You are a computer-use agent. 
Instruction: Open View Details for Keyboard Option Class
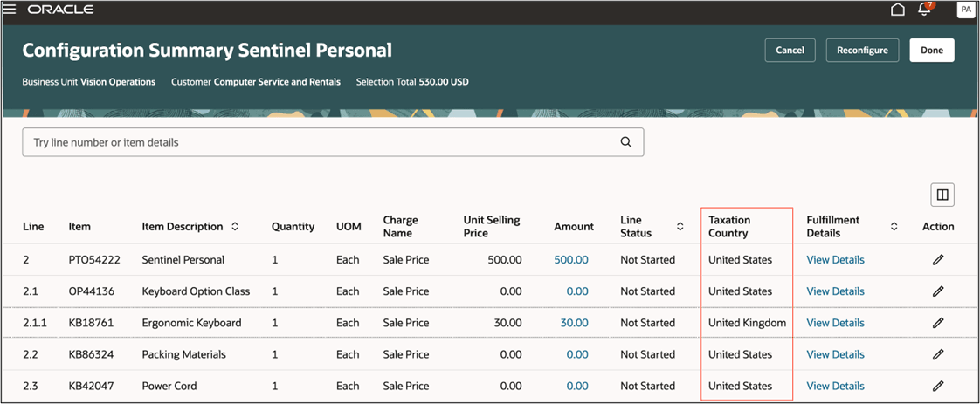[x=835, y=291]
